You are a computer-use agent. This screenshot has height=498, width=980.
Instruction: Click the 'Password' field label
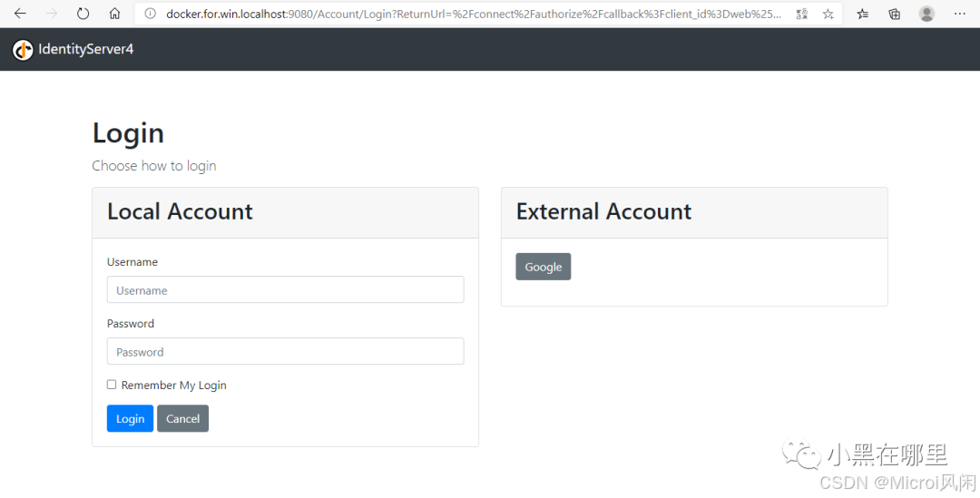click(131, 324)
